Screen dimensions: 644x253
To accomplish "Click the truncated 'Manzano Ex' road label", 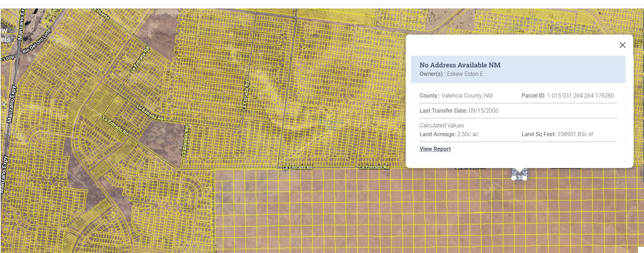I will point(22,24).
